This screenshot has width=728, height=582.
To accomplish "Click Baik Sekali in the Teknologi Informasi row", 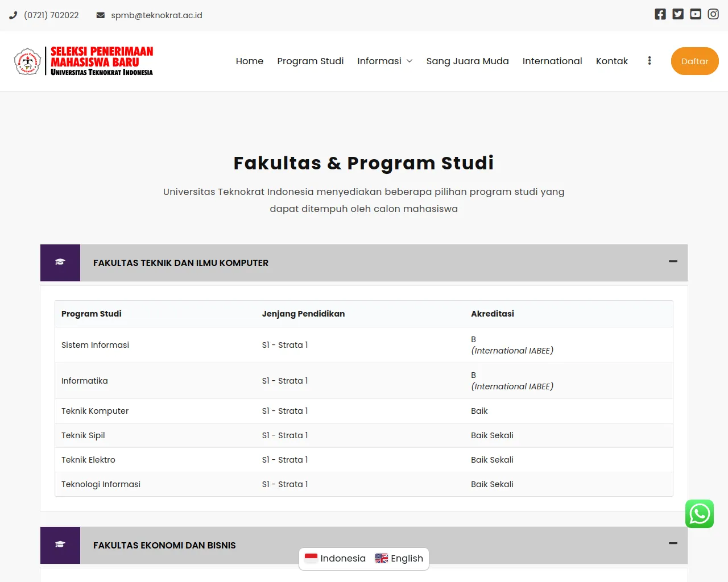I will (492, 484).
